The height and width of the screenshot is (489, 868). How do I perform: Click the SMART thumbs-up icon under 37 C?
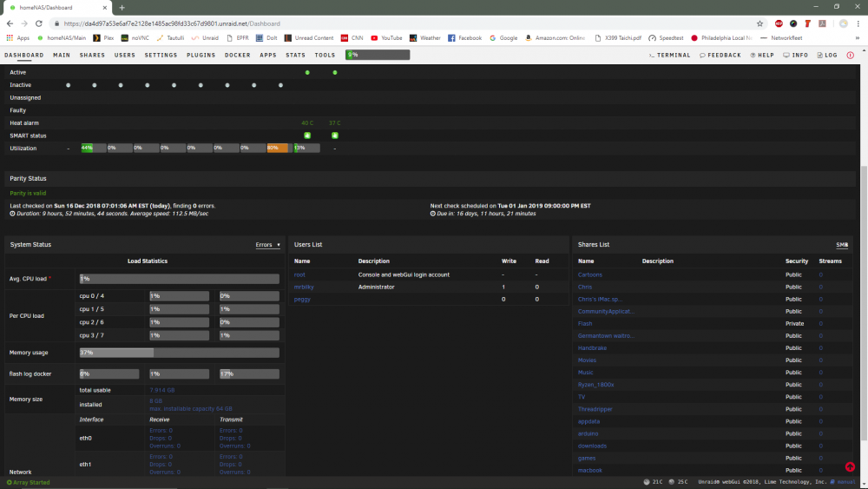tap(335, 135)
